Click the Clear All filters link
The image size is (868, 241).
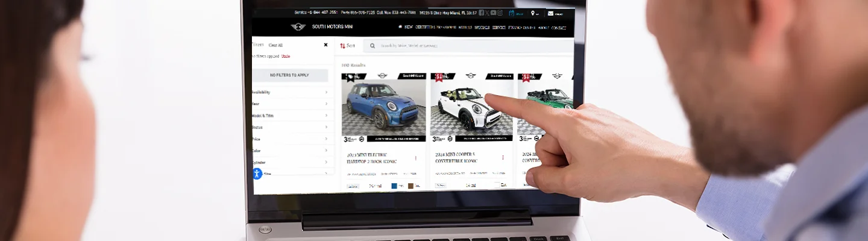[x=275, y=45]
